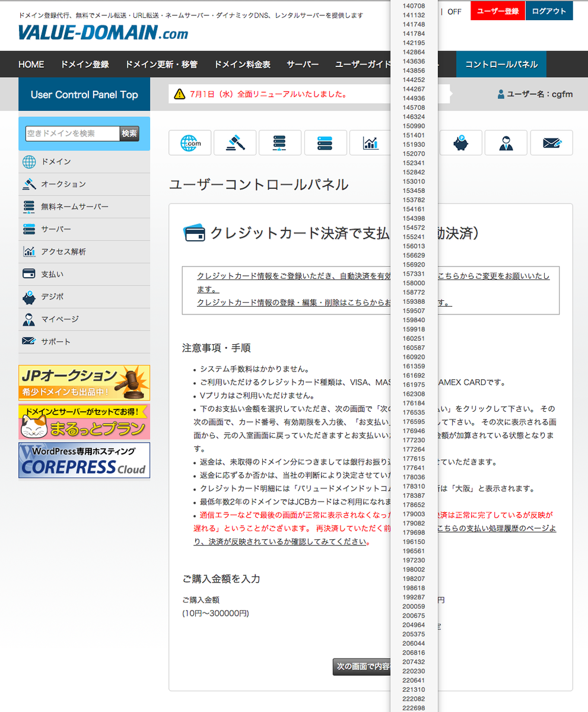588x712 pixels.
Task: Select 162308 from the dropdown list
Action: click(414, 394)
